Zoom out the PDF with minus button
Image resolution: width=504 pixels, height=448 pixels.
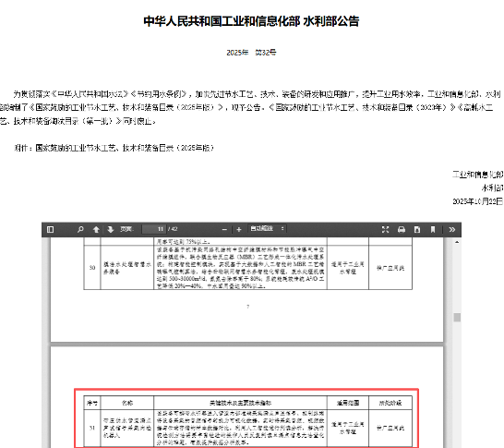coord(224,229)
